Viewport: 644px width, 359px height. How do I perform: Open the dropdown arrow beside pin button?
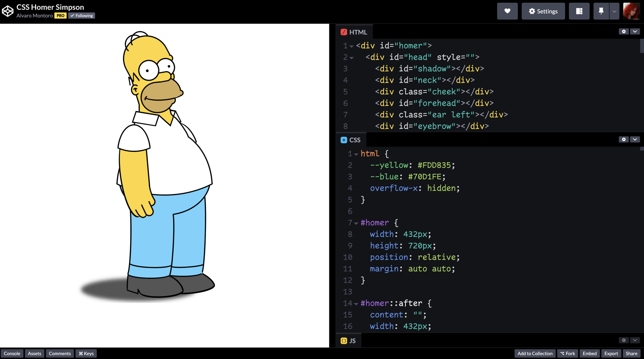(x=614, y=11)
